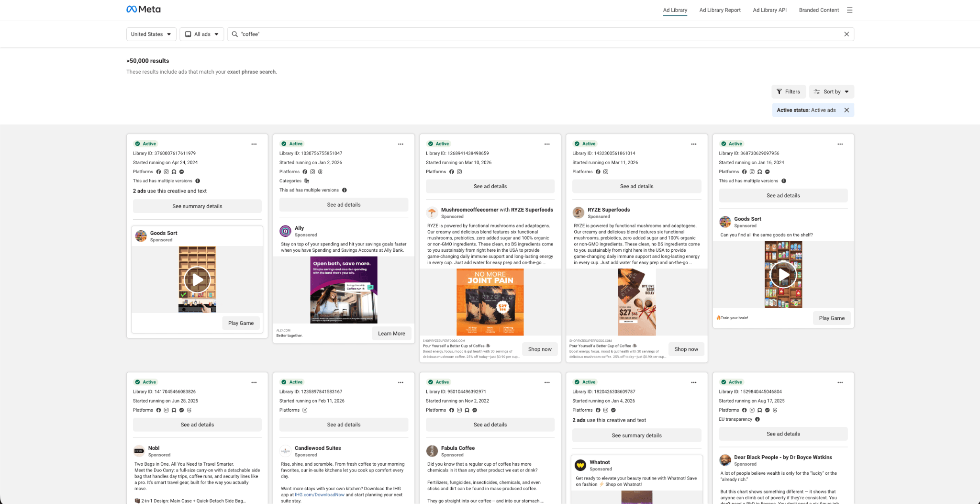The width and height of the screenshot is (980, 504).
Task: Open the All ads category dropdown
Action: coord(202,34)
